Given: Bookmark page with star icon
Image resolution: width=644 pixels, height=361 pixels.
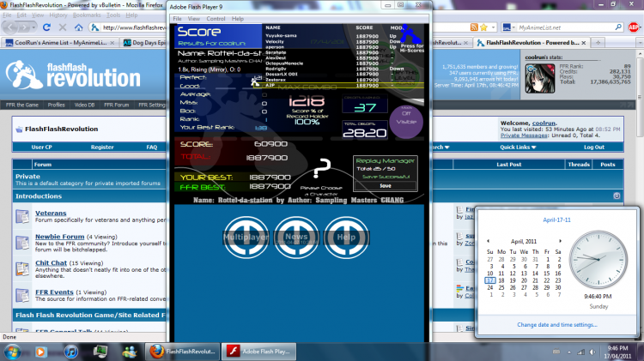Looking at the screenshot, I should click(x=483, y=27).
